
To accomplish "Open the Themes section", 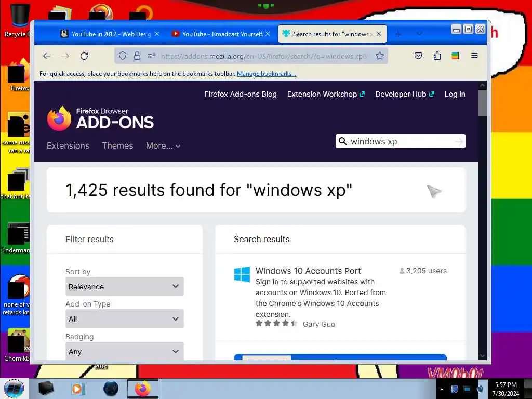I will click(117, 145).
